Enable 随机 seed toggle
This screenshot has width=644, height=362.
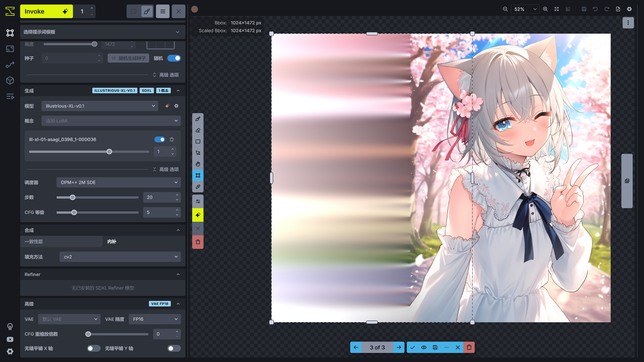pyautogui.click(x=174, y=58)
